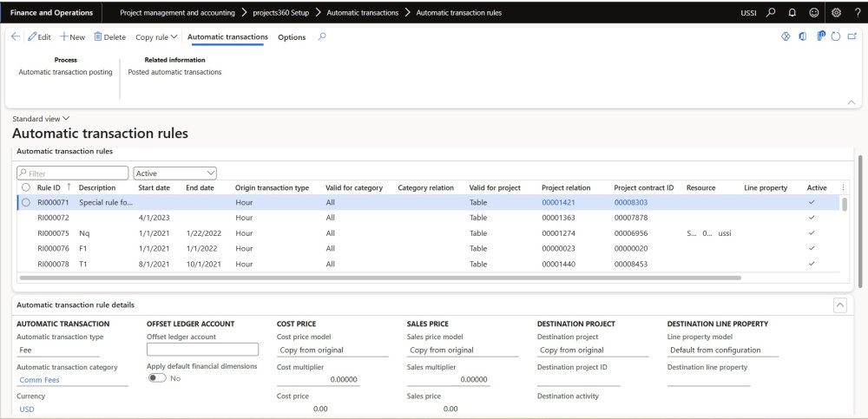
Task: Open form in new window icon
Action: [x=852, y=37]
